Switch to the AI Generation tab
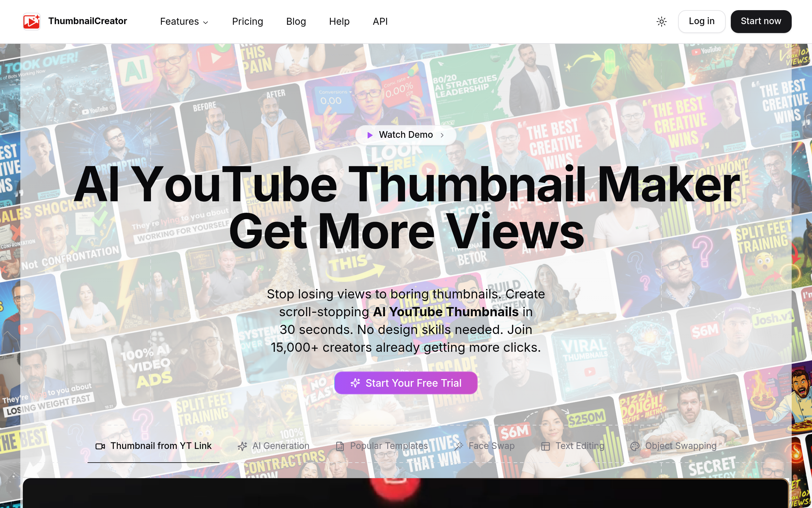Screen dimensions: 812x508 (273, 446)
